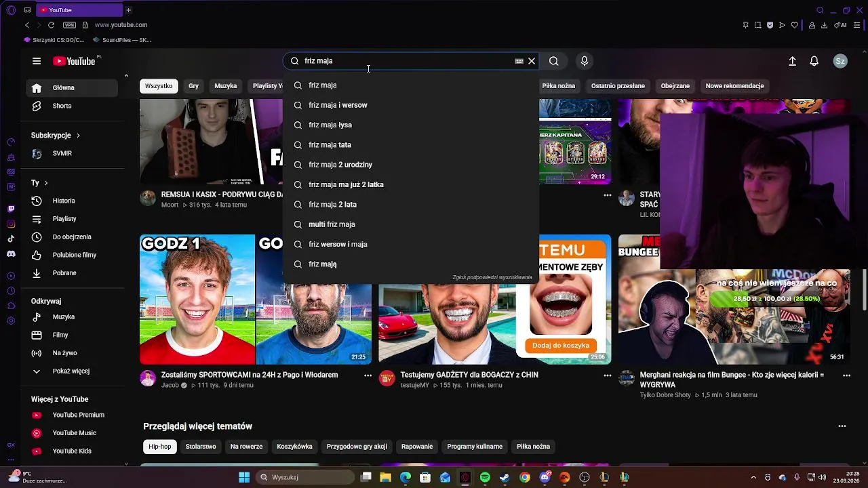Expand 'Pokaż więcej' in sidebar
Viewport: 868px width, 488px height.
(72, 371)
